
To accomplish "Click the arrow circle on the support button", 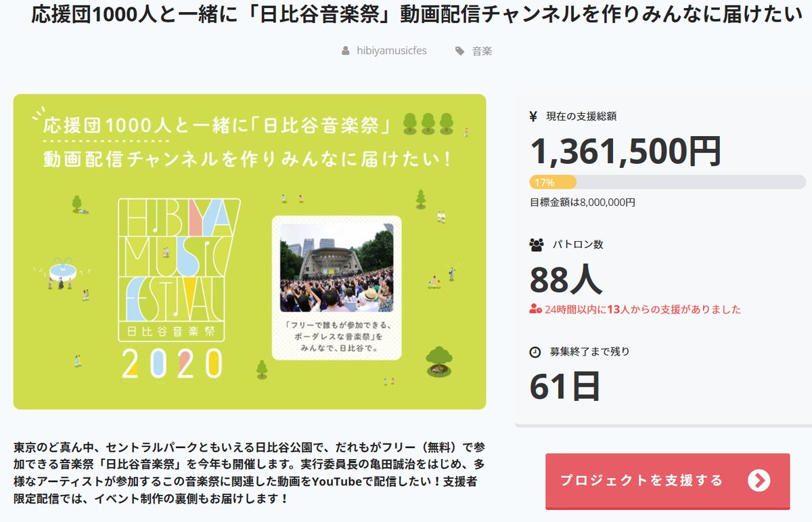I will (759, 481).
